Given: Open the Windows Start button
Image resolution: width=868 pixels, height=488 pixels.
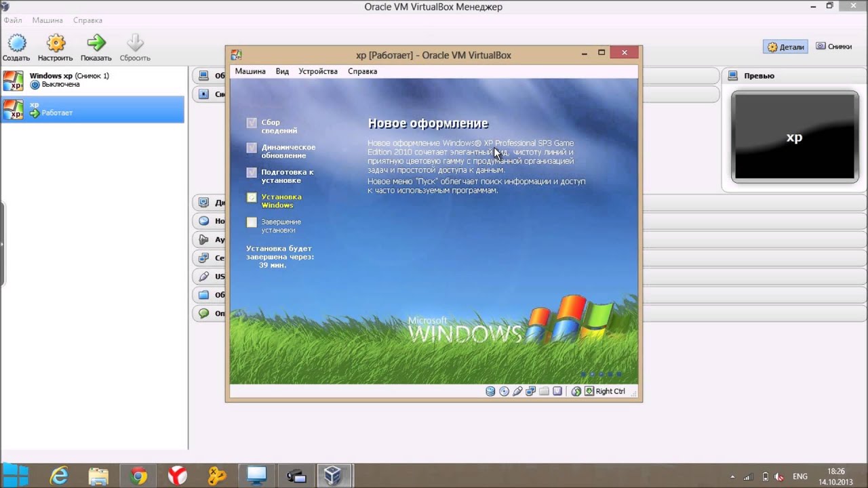Looking at the screenshot, I should (x=16, y=476).
